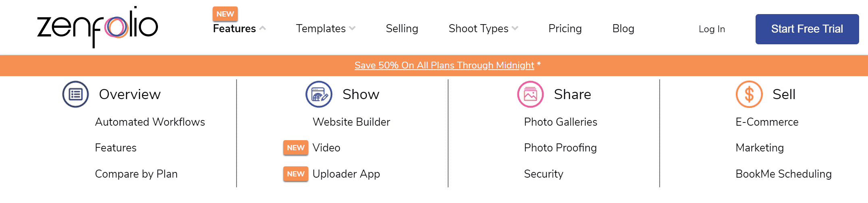The image size is (868, 203).
Task: Click the Overview list icon
Action: coord(75,94)
